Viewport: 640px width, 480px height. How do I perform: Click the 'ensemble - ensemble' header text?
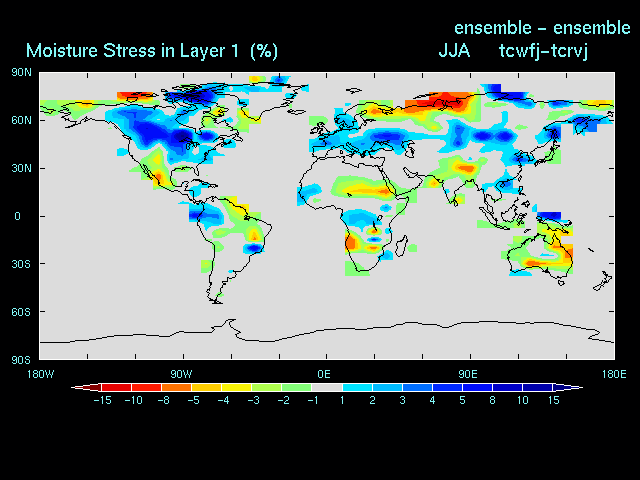coord(542,28)
